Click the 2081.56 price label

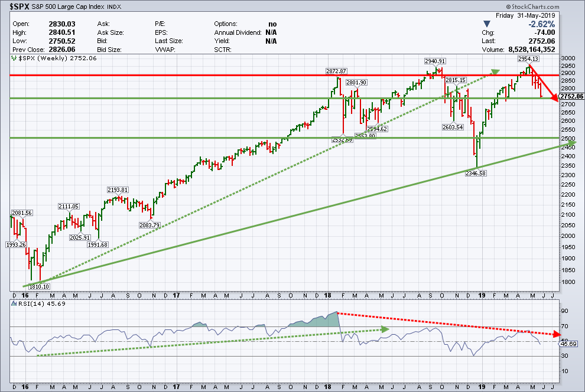pos(22,213)
